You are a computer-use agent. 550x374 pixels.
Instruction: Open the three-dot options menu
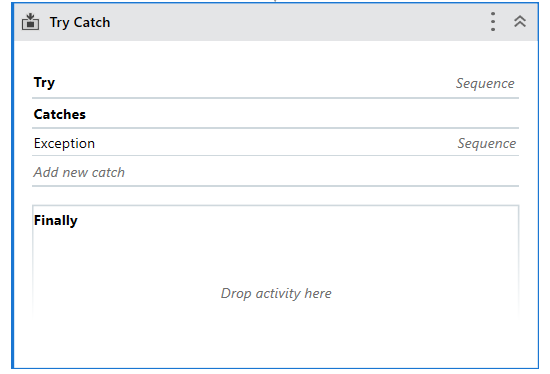coord(493,22)
